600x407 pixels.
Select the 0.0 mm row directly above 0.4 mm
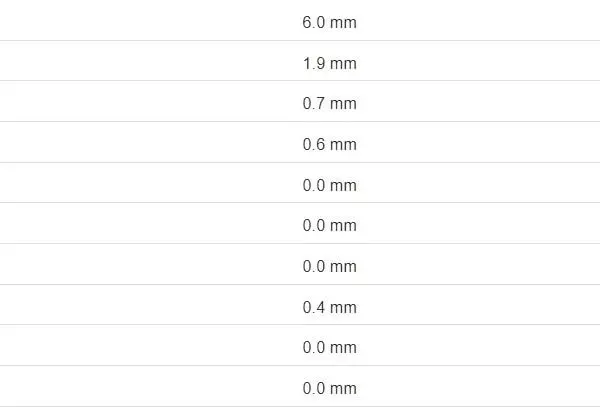click(150, 267)
